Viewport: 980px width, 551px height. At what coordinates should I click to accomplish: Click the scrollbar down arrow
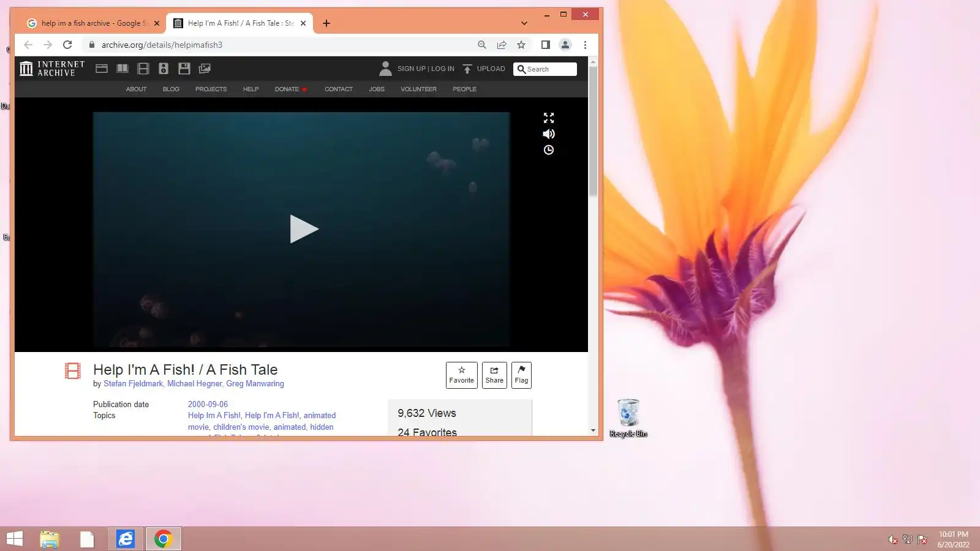pyautogui.click(x=593, y=430)
